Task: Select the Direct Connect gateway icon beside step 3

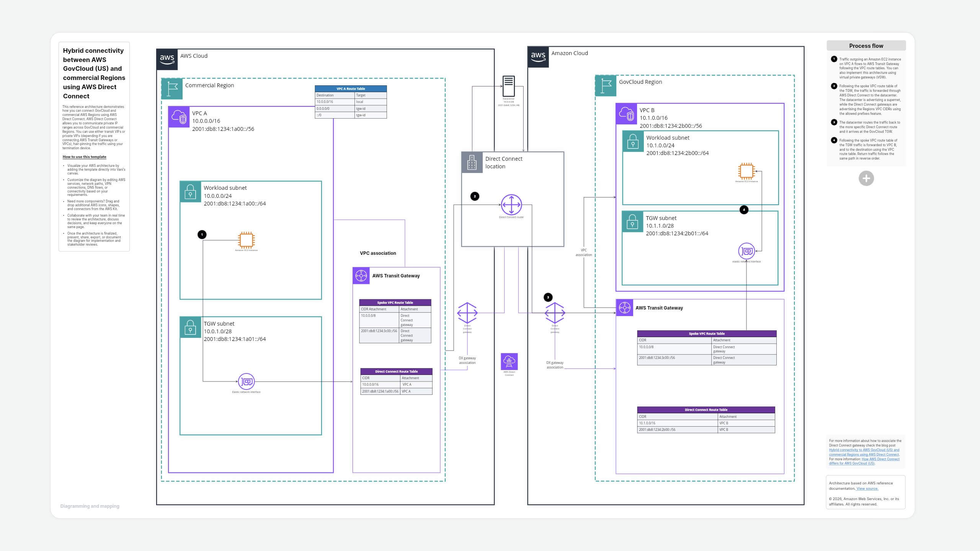Action: click(x=555, y=313)
